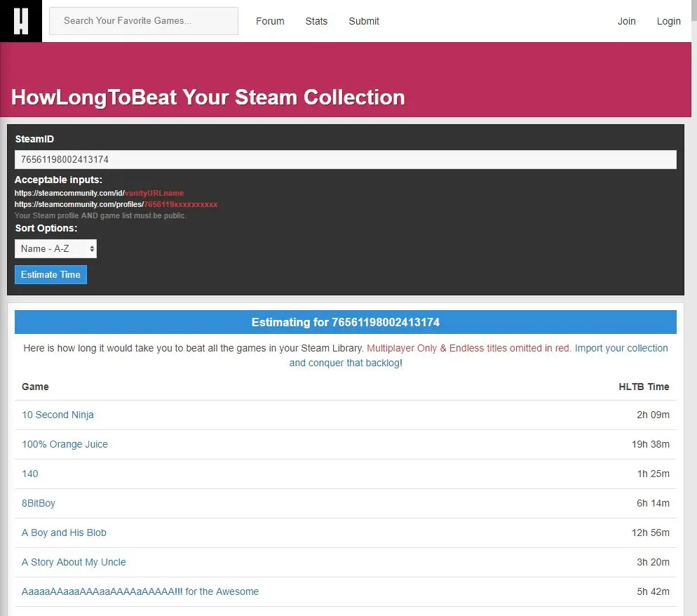Open the 10 Second Ninja game link

tap(57, 415)
